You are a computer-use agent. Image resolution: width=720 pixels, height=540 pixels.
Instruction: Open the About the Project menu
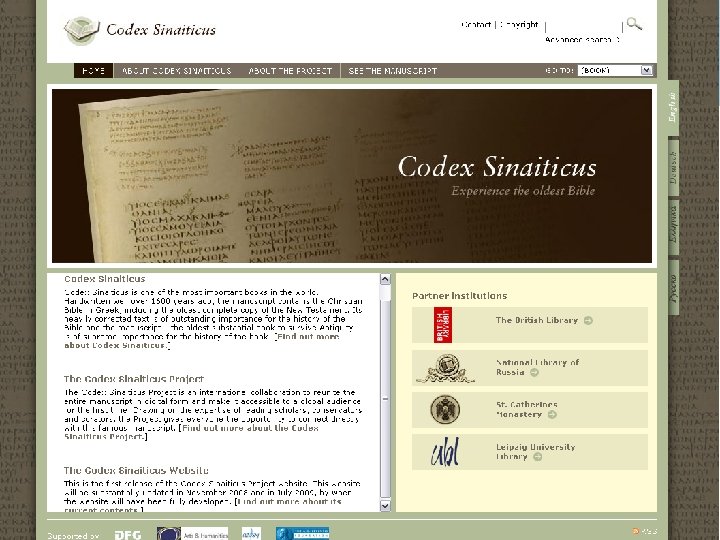click(x=290, y=71)
